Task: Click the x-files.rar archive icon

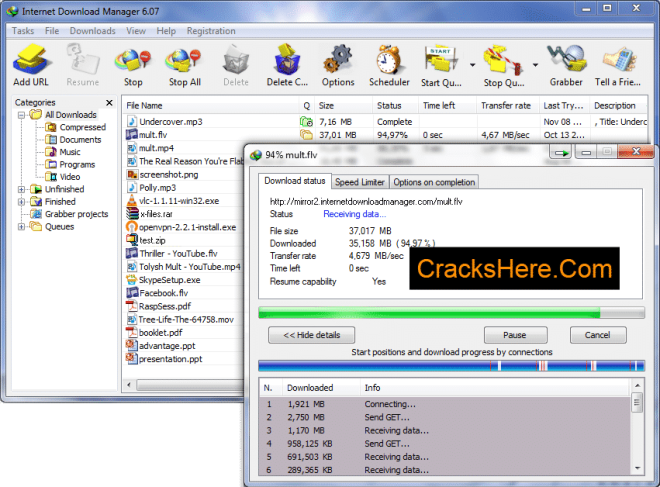Action: [132, 214]
